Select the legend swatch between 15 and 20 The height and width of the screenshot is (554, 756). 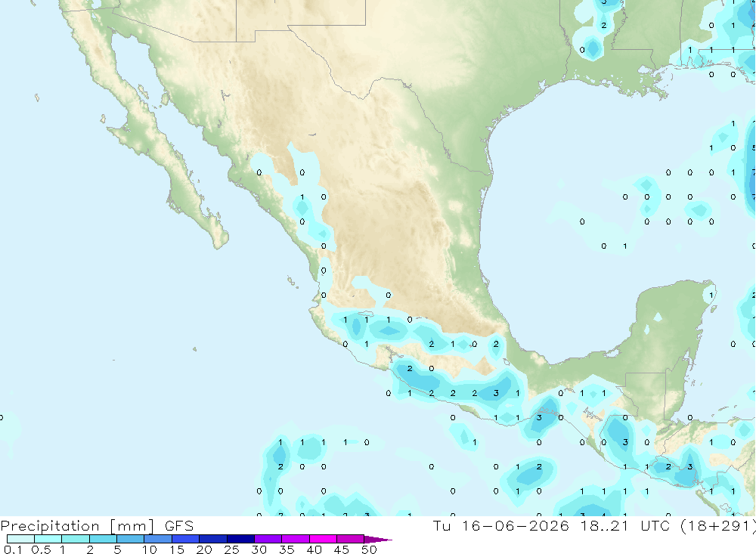pyautogui.click(x=186, y=539)
